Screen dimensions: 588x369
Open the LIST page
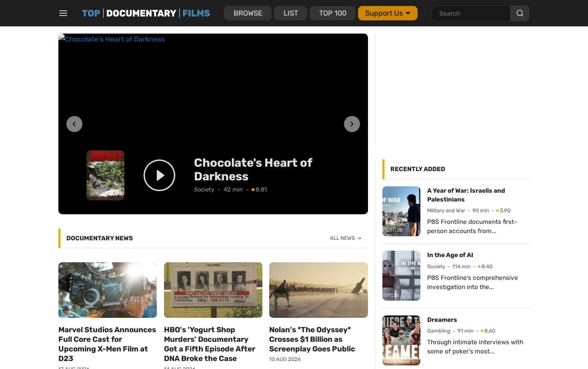pyautogui.click(x=290, y=13)
